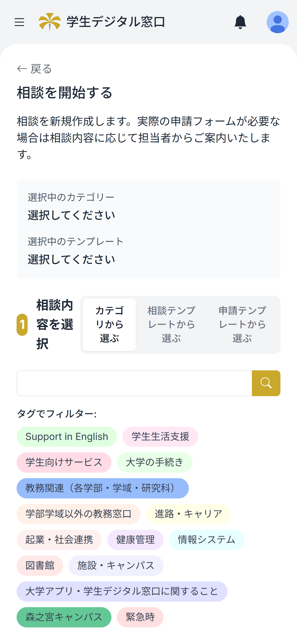Viewport: 297px width, 644px height.
Task: Open the user profile avatar
Action: (x=277, y=22)
